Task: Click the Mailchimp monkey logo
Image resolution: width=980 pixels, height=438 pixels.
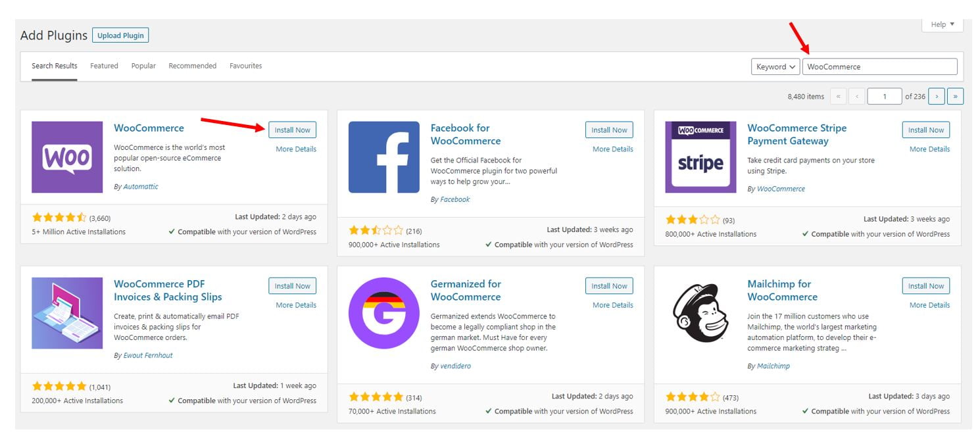Action: 700,313
